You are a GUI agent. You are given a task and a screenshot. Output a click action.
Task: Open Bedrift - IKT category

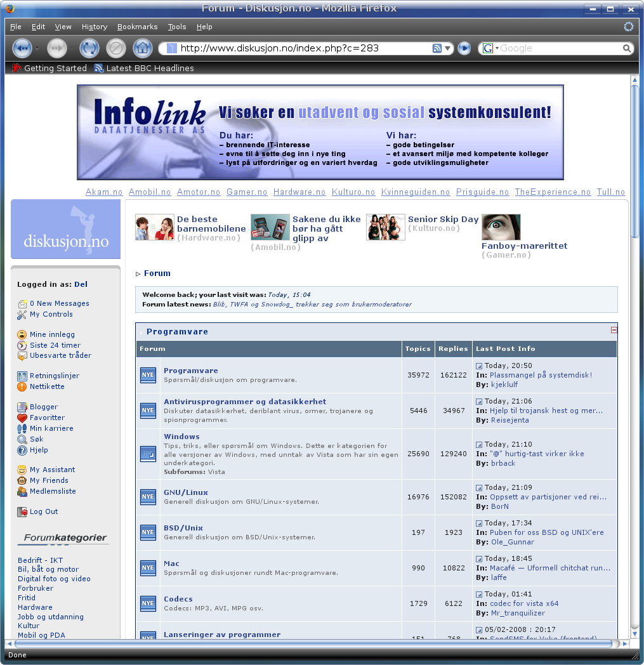[x=40, y=561]
